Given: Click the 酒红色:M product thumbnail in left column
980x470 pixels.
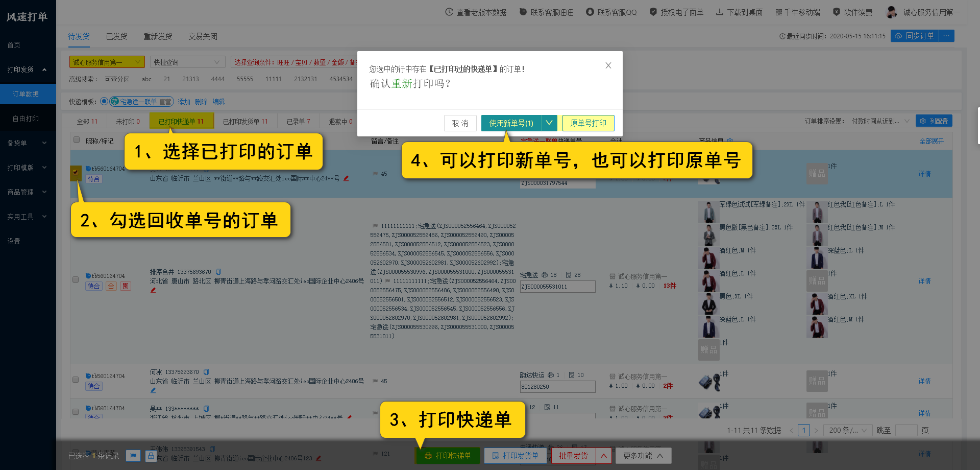Looking at the screenshot, I should 708,258.
